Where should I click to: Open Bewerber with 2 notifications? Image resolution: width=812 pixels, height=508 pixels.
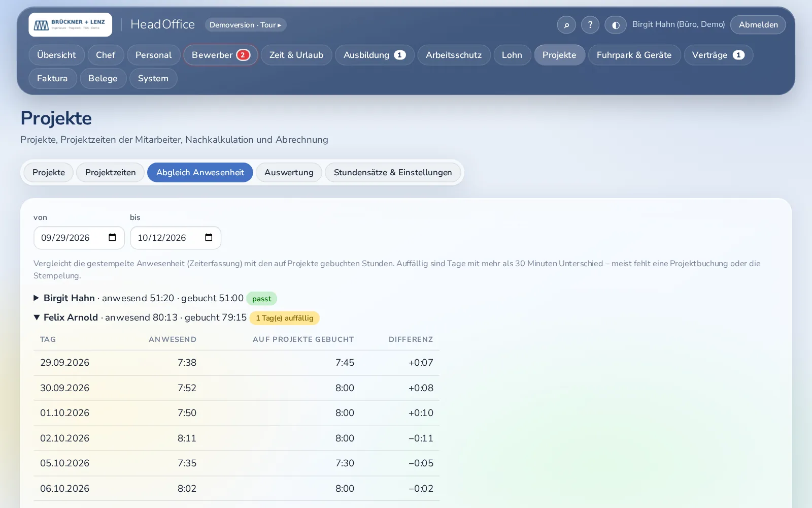221,55
